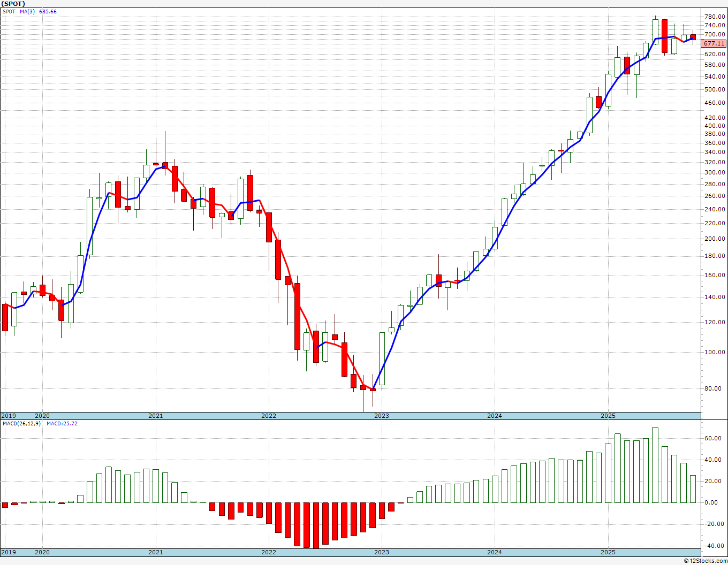Click the 340.00 price axis label
The width and height of the screenshot is (728, 565).
[x=715, y=152]
